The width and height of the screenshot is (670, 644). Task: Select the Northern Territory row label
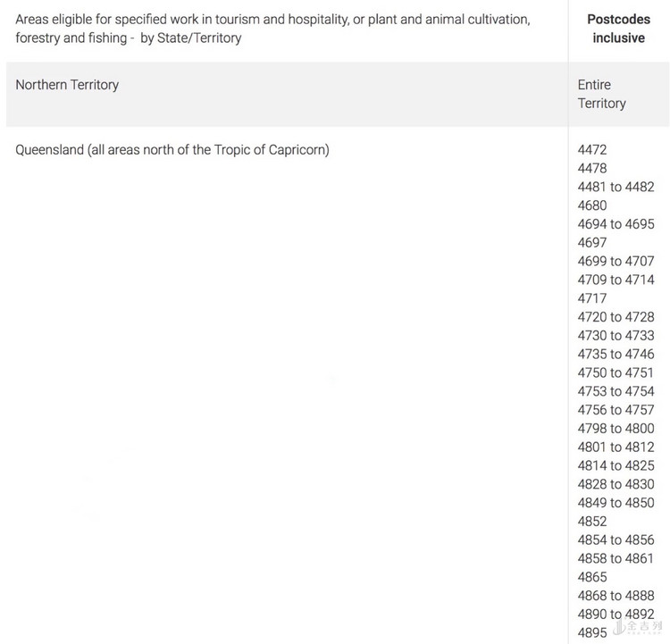[67, 85]
